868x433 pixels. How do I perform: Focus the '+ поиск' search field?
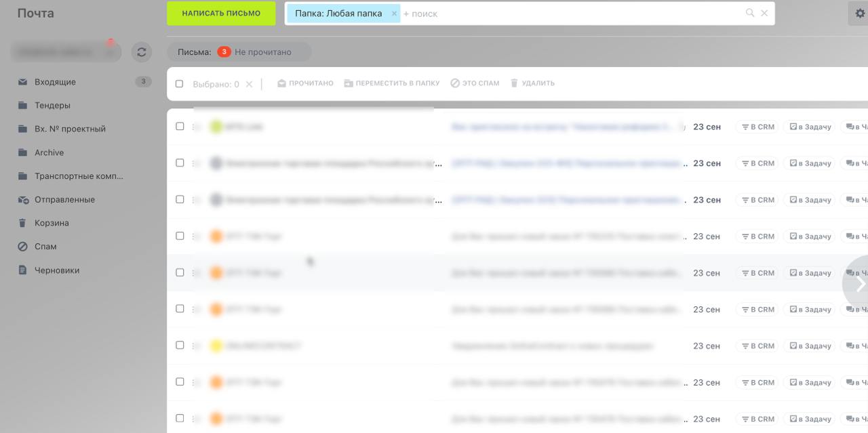[x=570, y=14]
